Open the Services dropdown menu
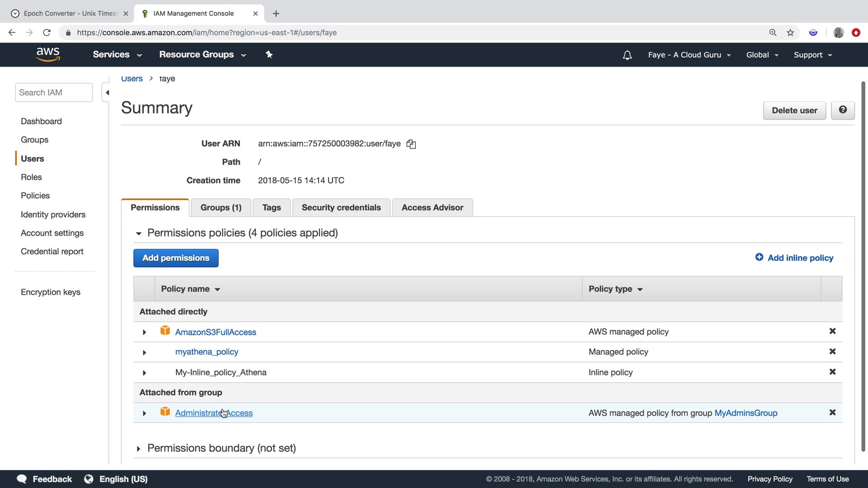The height and width of the screenshot is (488, 868). coord(117,55)
